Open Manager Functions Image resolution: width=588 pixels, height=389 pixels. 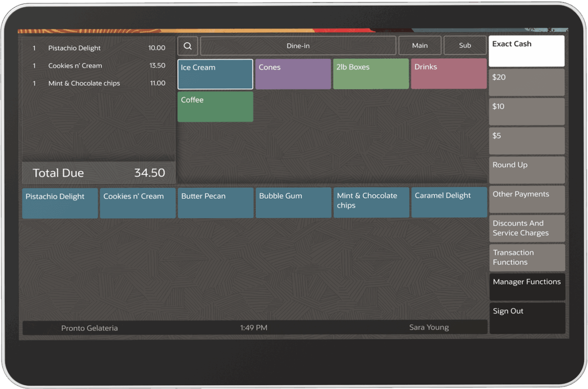[527, 286]
